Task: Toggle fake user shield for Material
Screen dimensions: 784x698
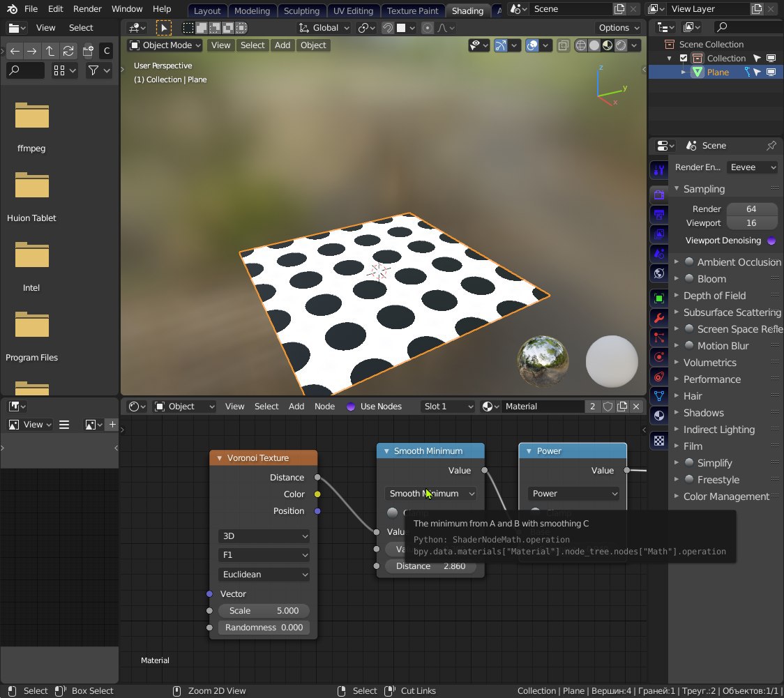Action: (x=608, y=407)
